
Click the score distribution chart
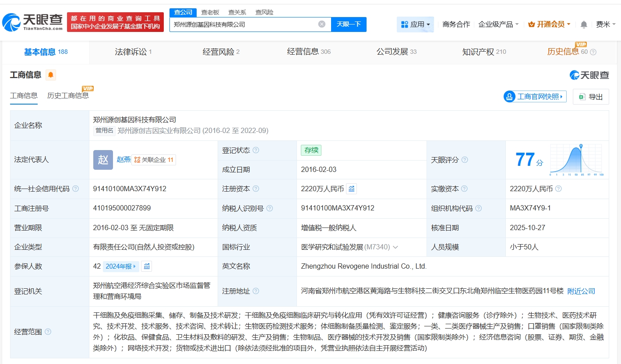pyautogui.click(x=577, y=160)
